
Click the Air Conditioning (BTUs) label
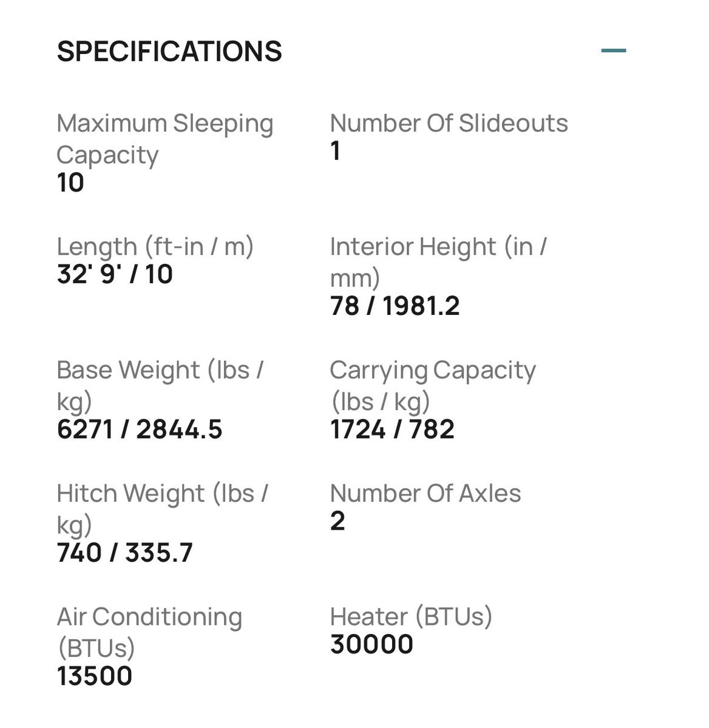coord(149,632)
